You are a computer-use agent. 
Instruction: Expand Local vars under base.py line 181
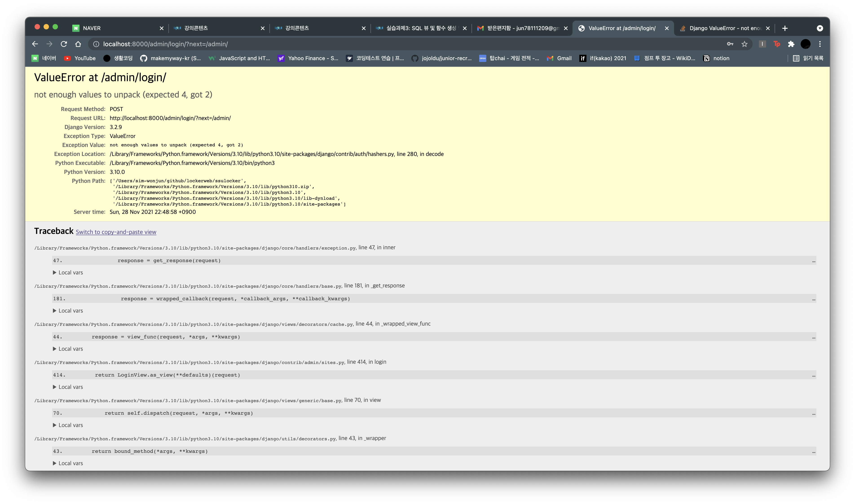tap(68, 311)
